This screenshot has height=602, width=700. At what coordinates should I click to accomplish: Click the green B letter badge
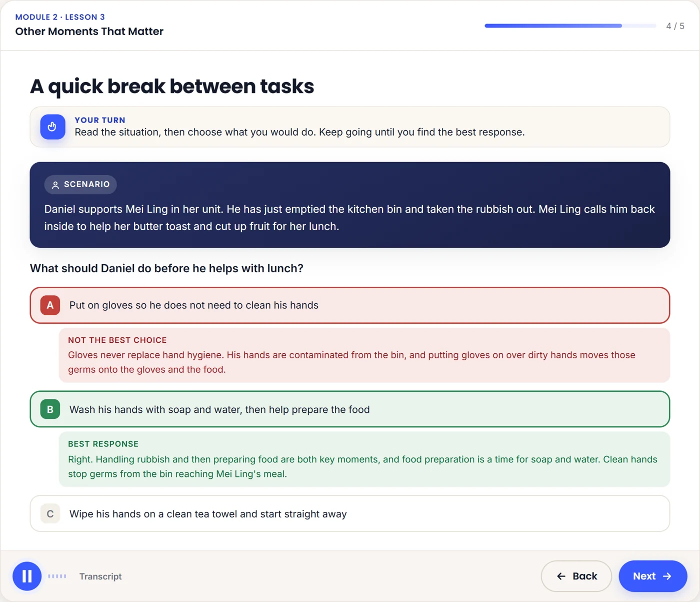(50, 409)
